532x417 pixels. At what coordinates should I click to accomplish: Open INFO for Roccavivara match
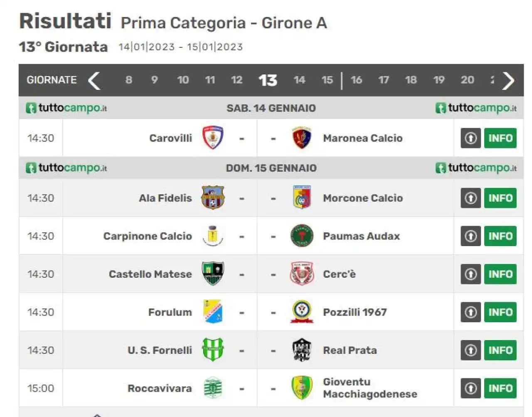pos(500,388)
